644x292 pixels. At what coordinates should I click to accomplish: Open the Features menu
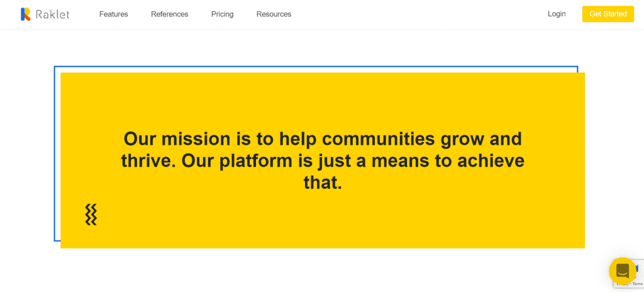point(114,14)
